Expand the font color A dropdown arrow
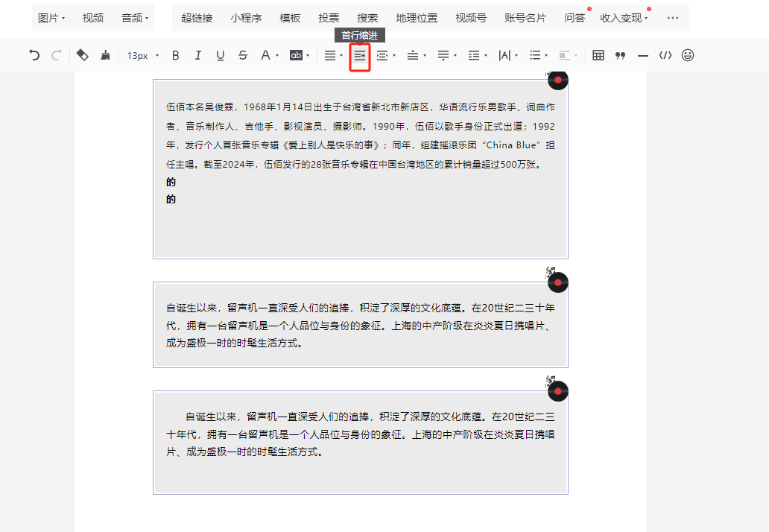 277,55
